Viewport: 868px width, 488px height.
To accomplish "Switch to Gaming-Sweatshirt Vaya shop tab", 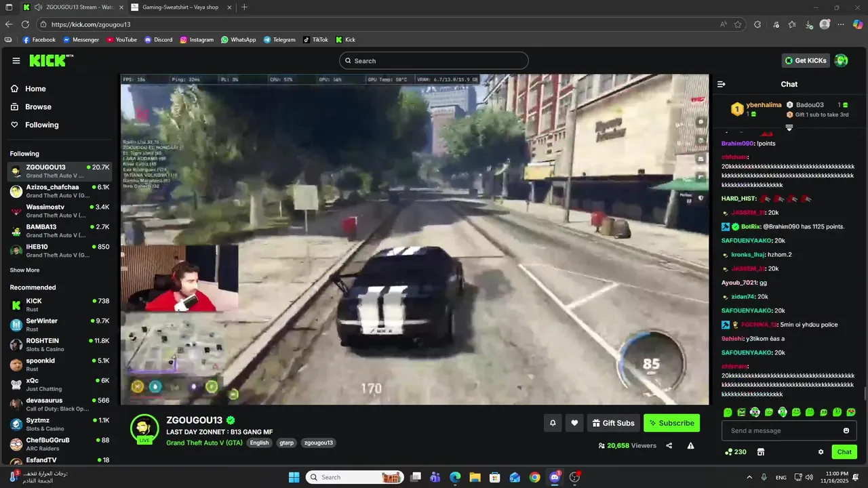I will click(x=180, y=7).
